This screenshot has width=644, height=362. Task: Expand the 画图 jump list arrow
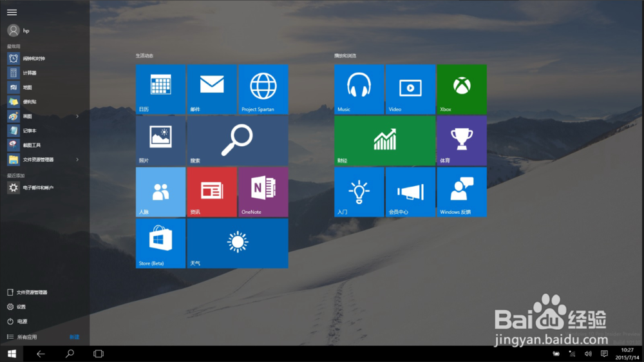[x=77, y=117]
